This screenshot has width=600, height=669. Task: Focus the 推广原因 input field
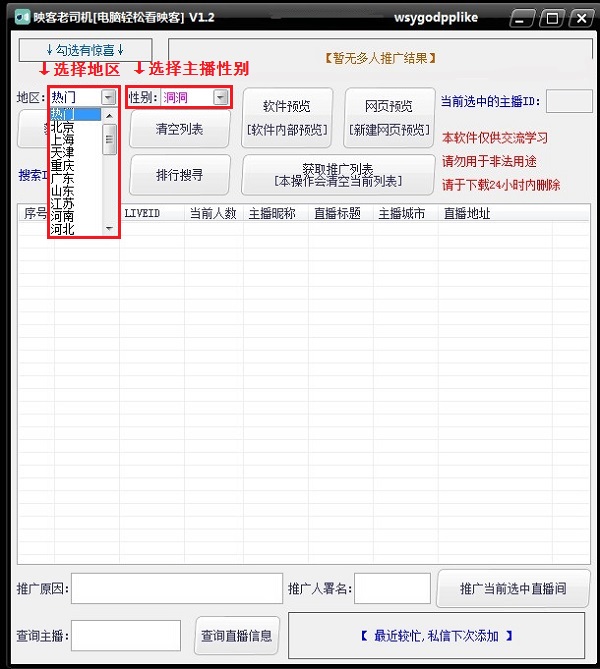pos(177,588)
